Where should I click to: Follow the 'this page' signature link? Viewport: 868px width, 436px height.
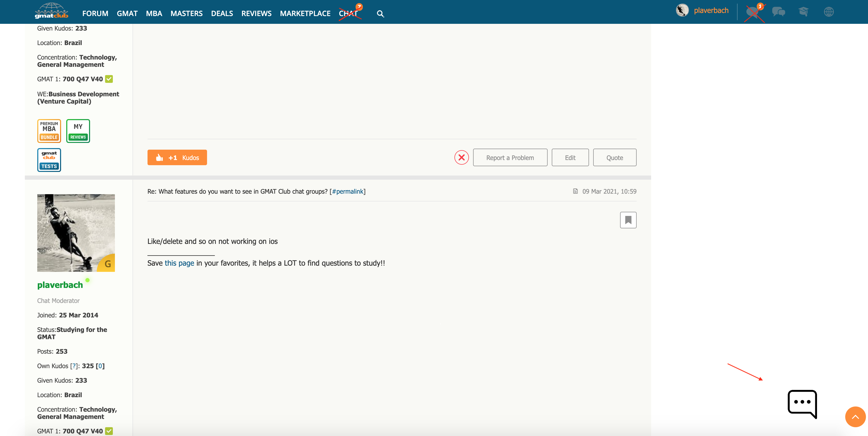(179, 263)
